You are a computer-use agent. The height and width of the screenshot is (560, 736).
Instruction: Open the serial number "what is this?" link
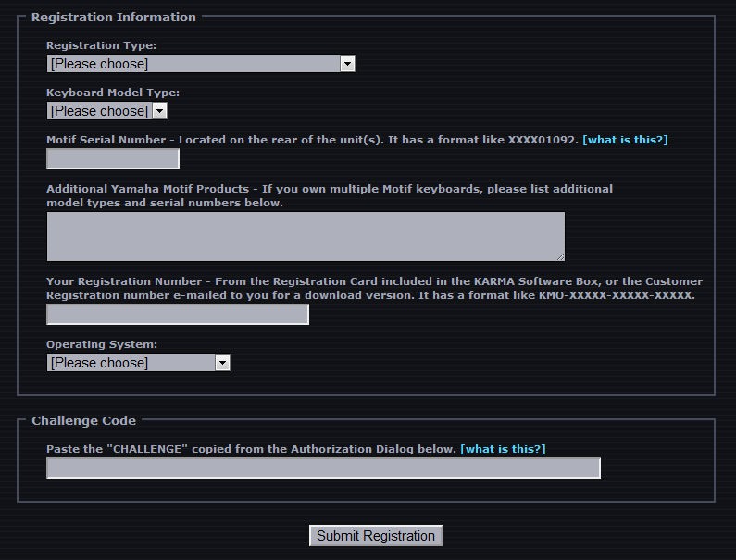[x=625, y=140]
